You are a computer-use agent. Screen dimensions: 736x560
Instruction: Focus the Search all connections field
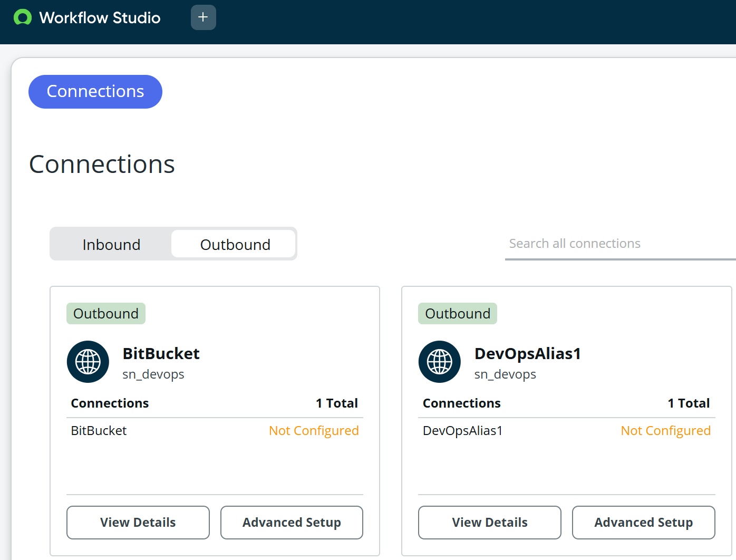[x=621, y=244]
